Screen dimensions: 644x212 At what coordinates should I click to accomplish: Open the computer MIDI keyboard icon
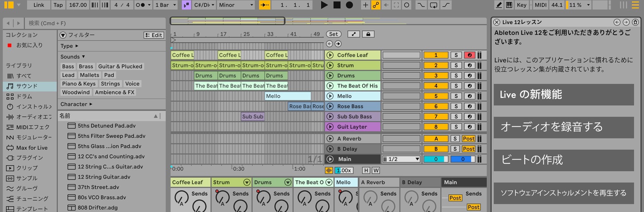pos(509,5)
